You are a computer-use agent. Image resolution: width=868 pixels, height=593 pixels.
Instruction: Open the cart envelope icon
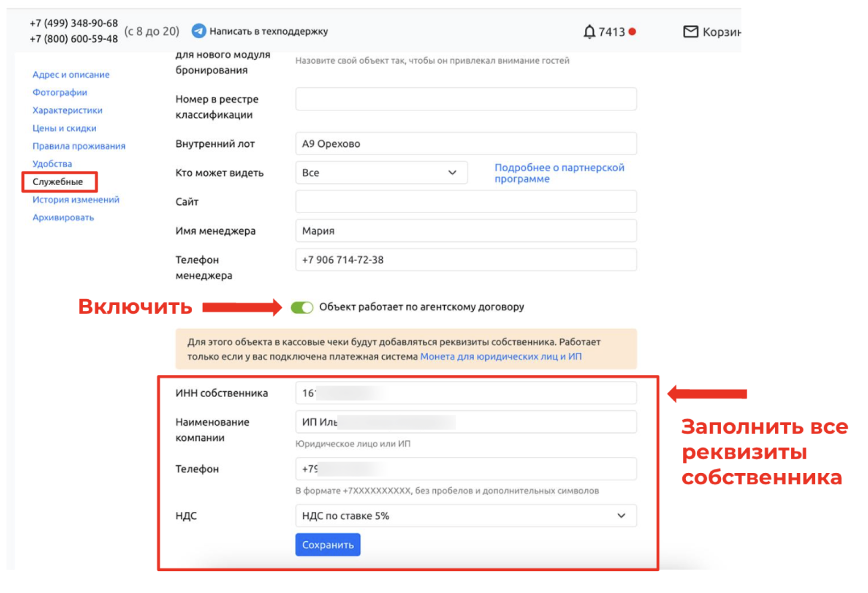tap(691, 32)
